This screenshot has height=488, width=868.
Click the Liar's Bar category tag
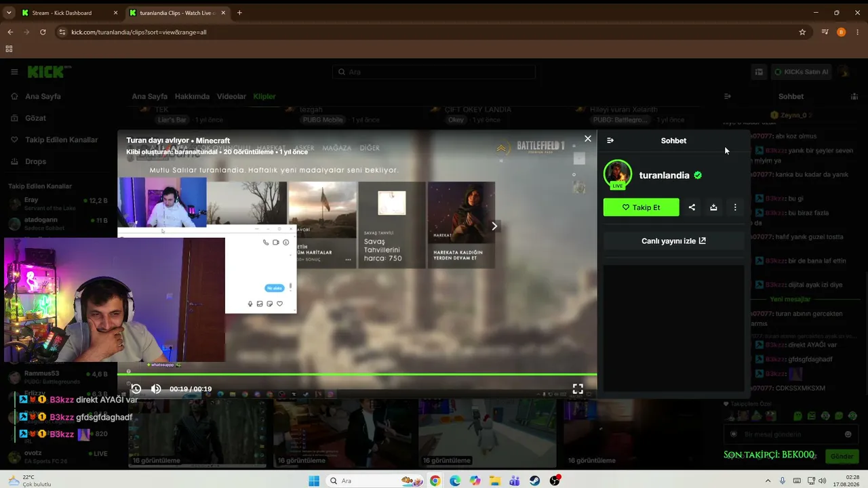coord(172,120)
